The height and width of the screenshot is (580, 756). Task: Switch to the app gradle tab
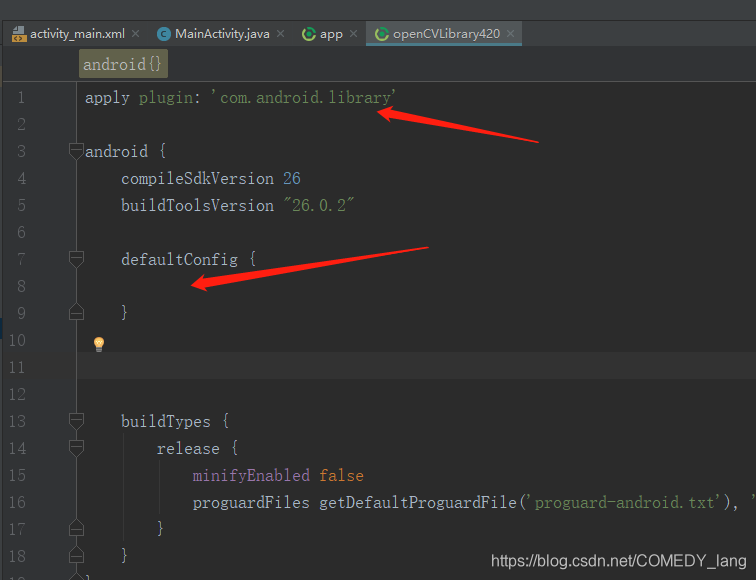[331, 34]
